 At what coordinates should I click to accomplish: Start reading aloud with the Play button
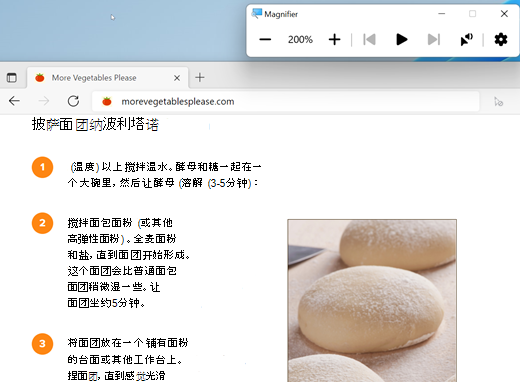tap(402, 40)
